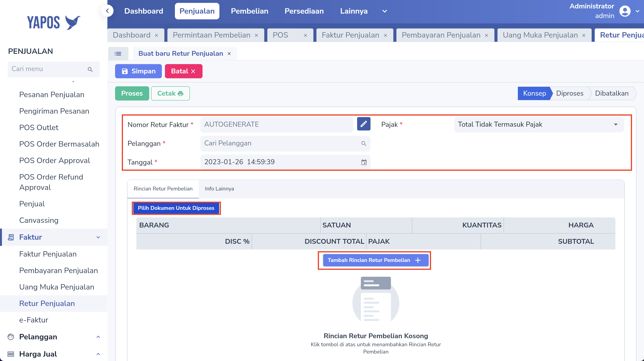Select the Penjualan top menu
The height and width of the screenshot is (361, 644).
point(197,11)
